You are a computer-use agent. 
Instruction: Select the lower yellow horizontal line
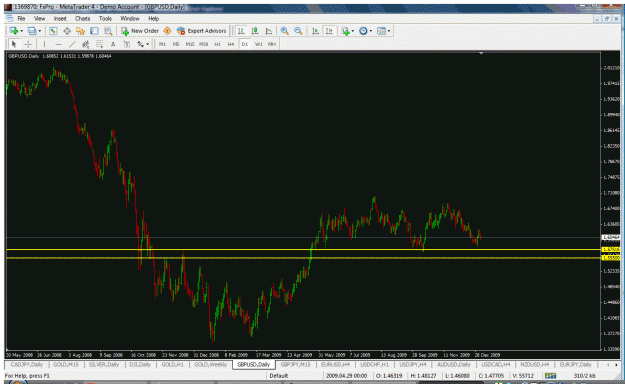303,258
